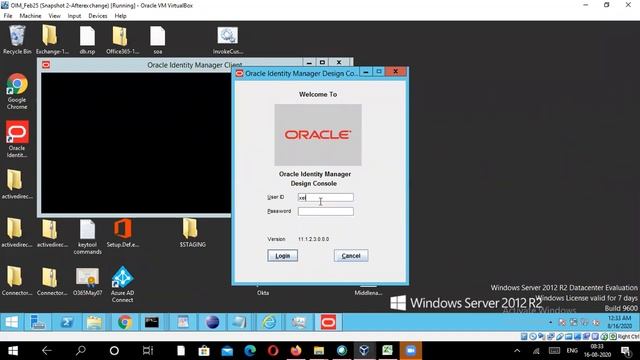Open File Explorer from guest taskbar
Viewport: 640px width, 360px height.
[x=94, y=322]
